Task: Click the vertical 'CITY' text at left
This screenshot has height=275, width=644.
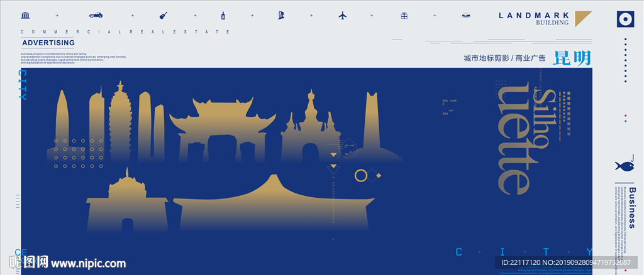Action: [x=23, y=85]
